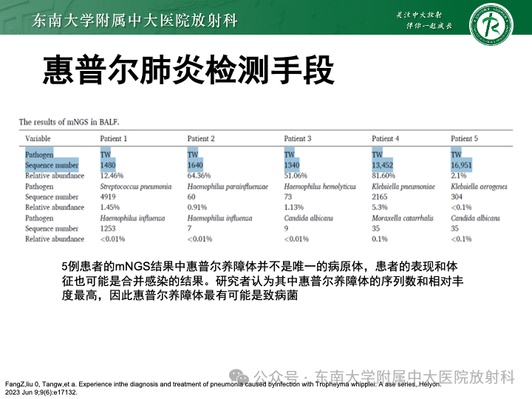Click the green circular hospital logo

491,25
